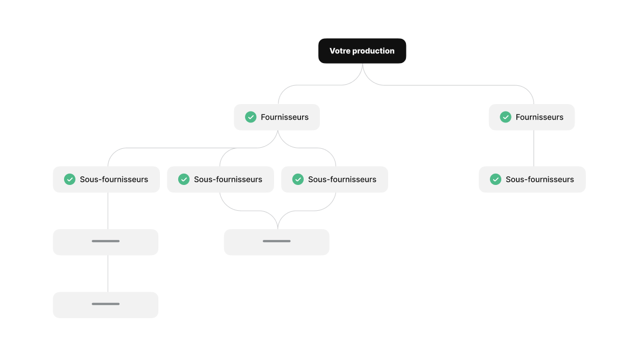Click the empty placeholder node below the leftmost Sous-fournisseurs
644x344 pixels.
pyautogui.click(x=106, y=242)
